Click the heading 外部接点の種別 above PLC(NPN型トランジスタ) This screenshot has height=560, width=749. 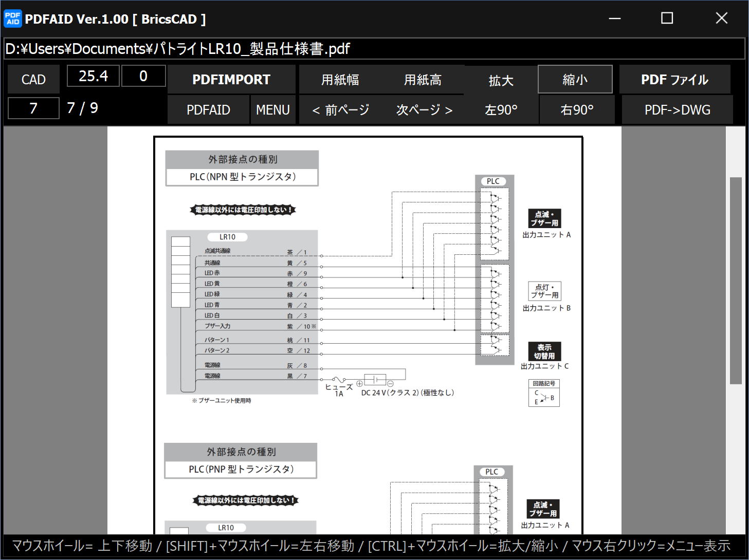243,159
